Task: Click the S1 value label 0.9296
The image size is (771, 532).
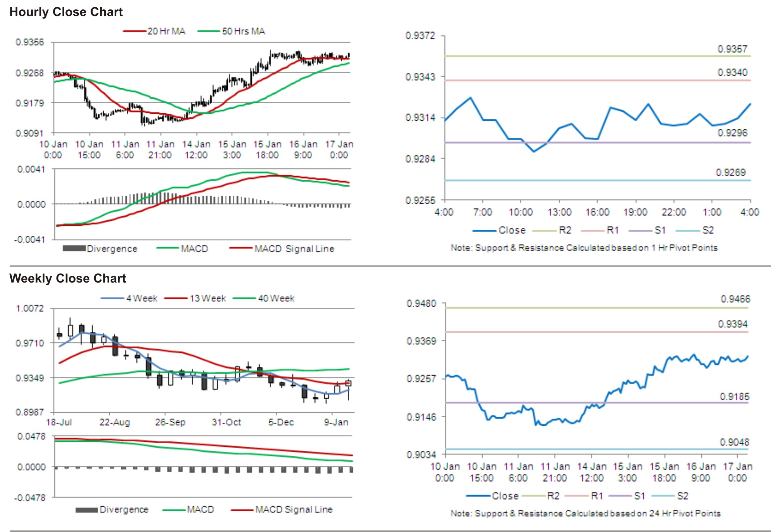Action: pos(732,133)
